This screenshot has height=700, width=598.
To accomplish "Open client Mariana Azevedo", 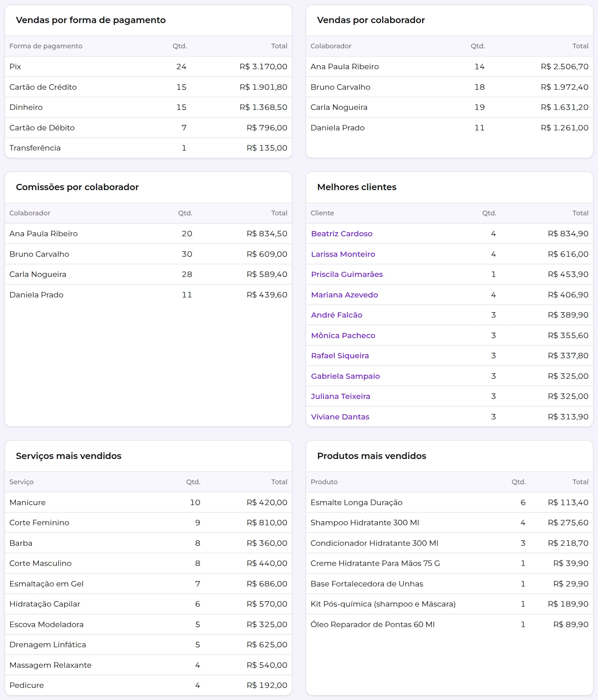I will pos(344,295).
